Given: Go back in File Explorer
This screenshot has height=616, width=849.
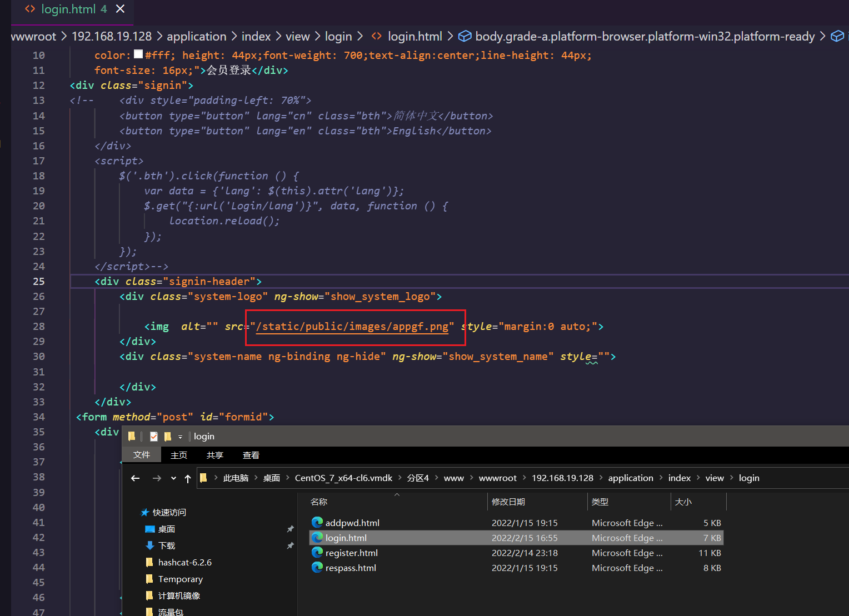Looking at the screenshot, I should click(x=135, y=478).
